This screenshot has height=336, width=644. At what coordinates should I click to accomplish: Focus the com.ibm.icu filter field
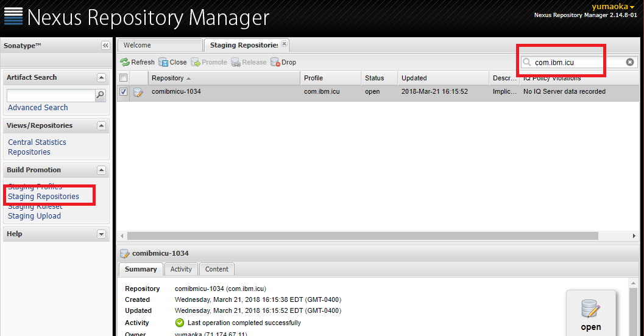(x=578, y=62)
